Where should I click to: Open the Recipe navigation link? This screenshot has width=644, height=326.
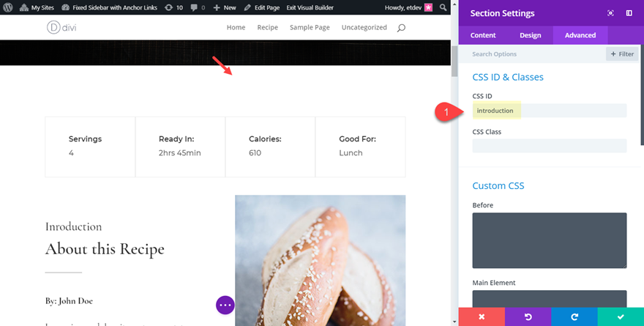(x=267, y=28)
